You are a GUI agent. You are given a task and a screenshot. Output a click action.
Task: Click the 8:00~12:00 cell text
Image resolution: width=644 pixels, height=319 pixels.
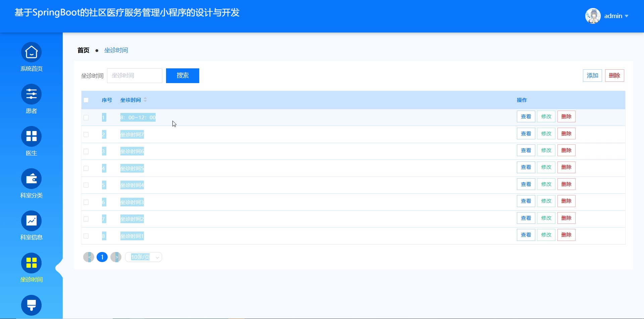tap(138, 118)
